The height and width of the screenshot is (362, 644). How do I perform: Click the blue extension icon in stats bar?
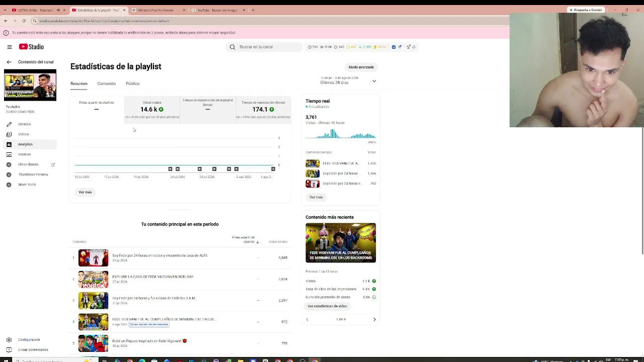393,47
